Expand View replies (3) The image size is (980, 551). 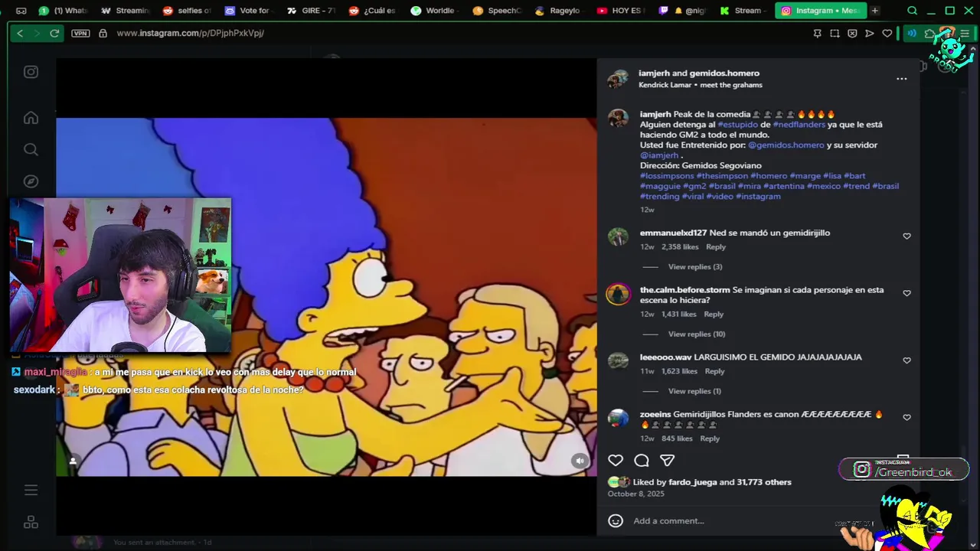pos(695,267)
